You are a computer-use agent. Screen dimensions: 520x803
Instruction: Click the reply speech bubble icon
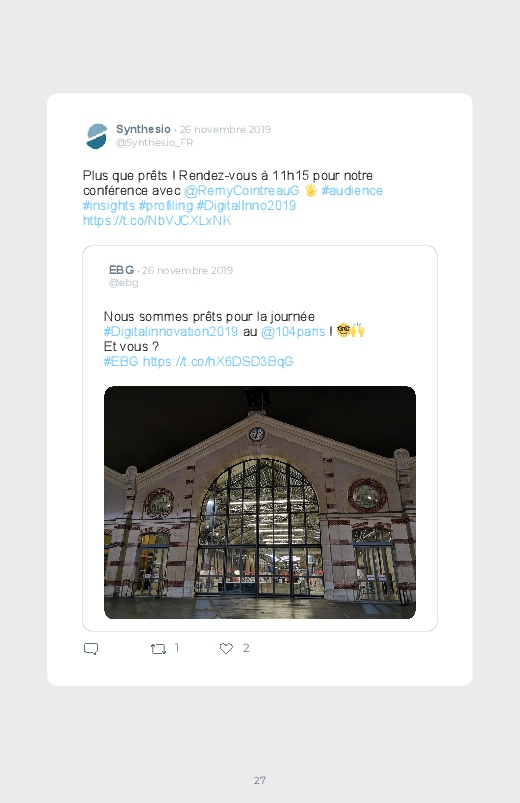(x=91, y=649)
